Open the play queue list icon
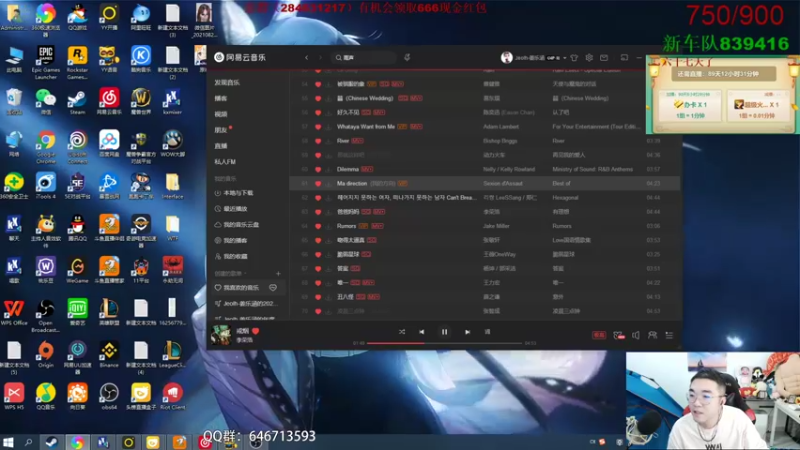Viewport: 800px width, 450px height. tap(669, 335)
